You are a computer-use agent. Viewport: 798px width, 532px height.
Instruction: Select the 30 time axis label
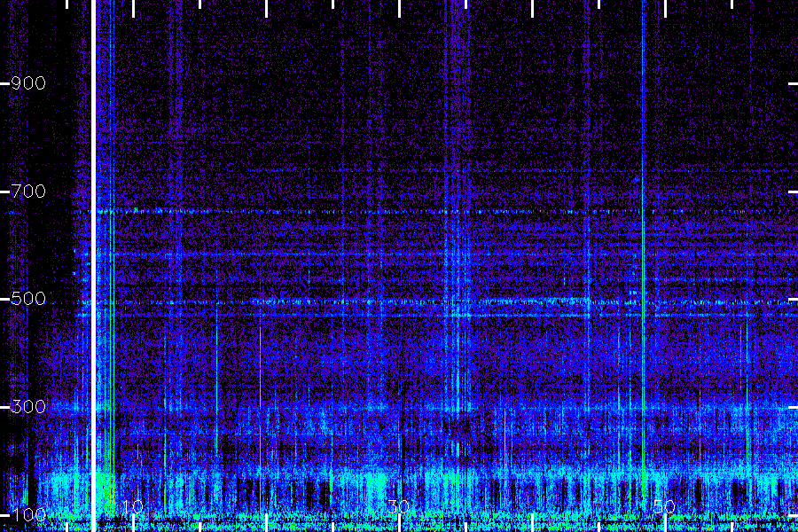398,506
